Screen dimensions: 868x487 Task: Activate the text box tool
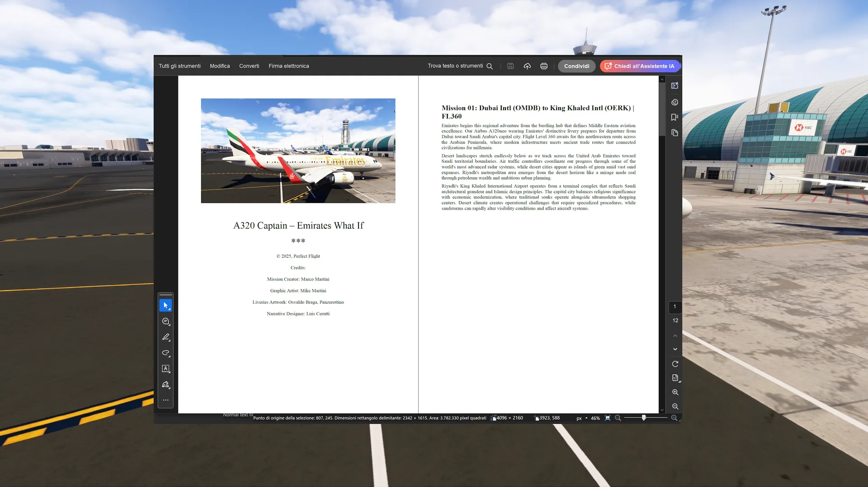click(x=165, y=369)
